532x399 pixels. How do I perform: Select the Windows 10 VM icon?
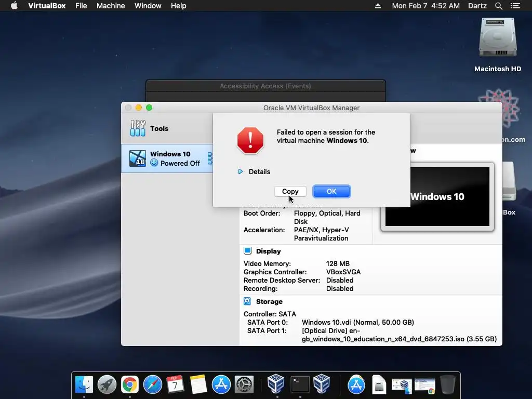coord(137,158)
